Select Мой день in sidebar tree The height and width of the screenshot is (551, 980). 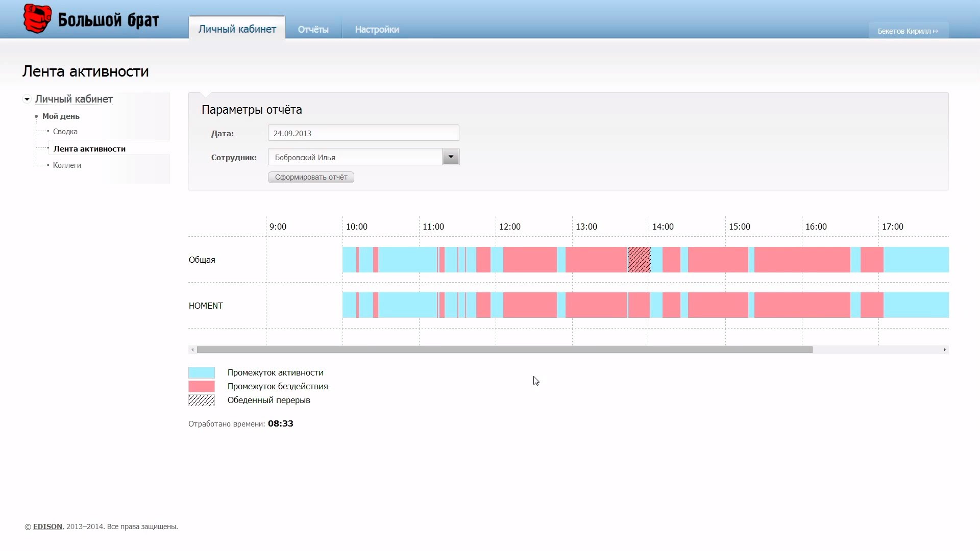(x=61, y=116)
